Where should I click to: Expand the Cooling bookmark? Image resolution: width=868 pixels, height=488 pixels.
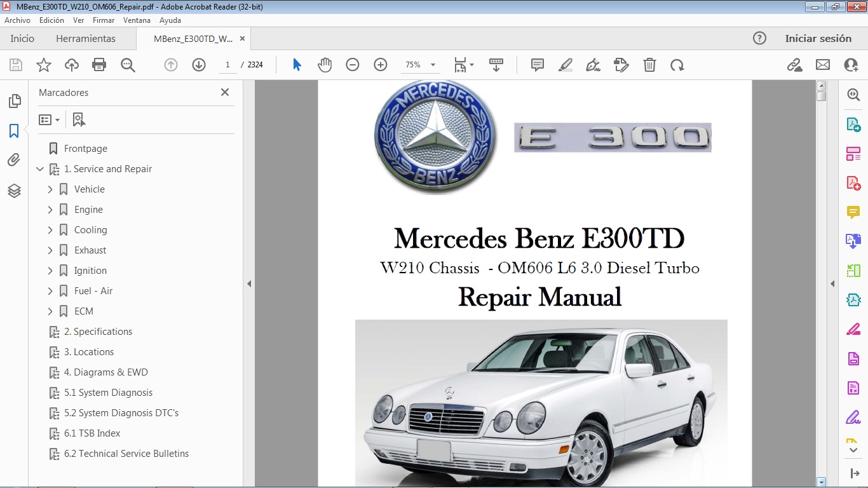pos(50,229)
